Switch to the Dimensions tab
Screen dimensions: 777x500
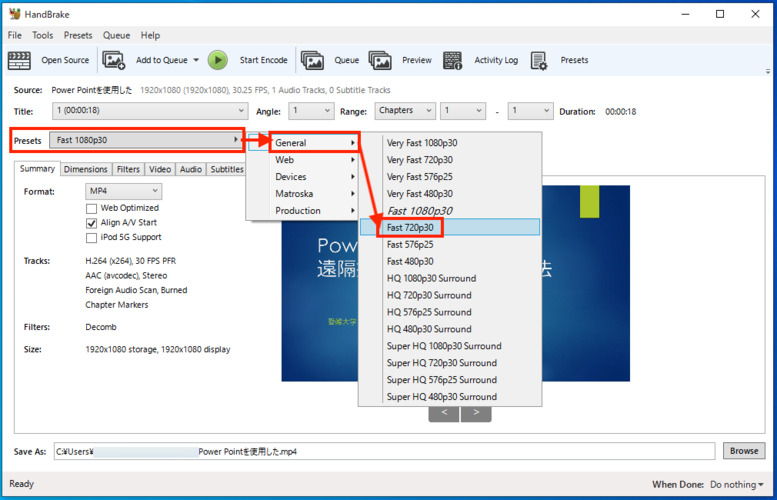pos(86,169)
